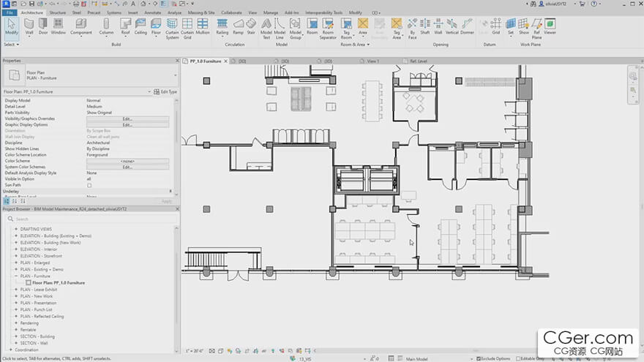
Task: Select the Stair tool
Action: tap(252, 28)
